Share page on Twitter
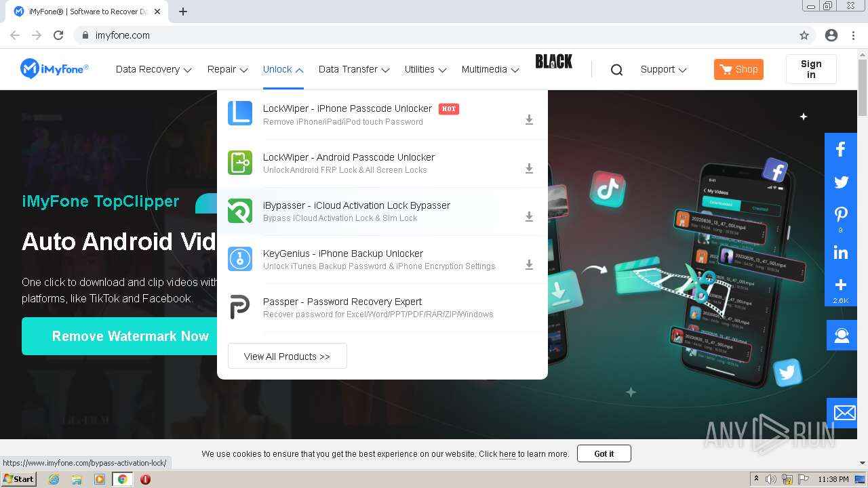The height and width of the screenshot is (488, 868). point(841,182)
